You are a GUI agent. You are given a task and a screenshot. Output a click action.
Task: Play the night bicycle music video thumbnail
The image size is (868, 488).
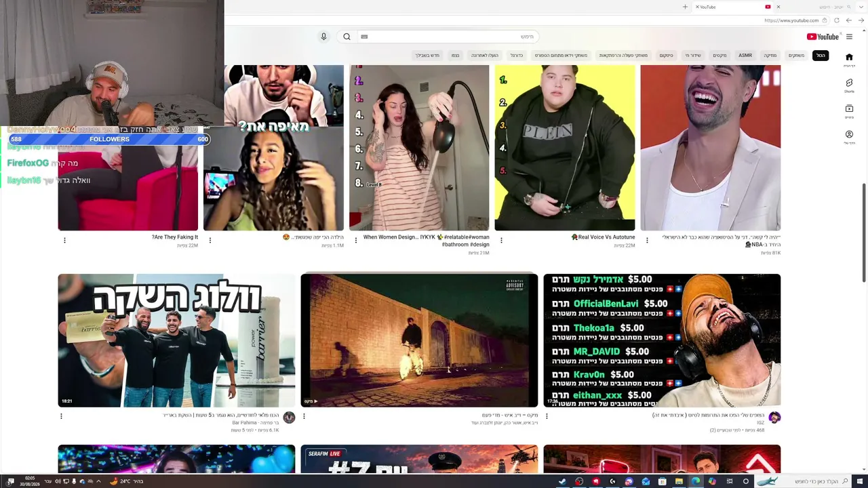(419, 340)
